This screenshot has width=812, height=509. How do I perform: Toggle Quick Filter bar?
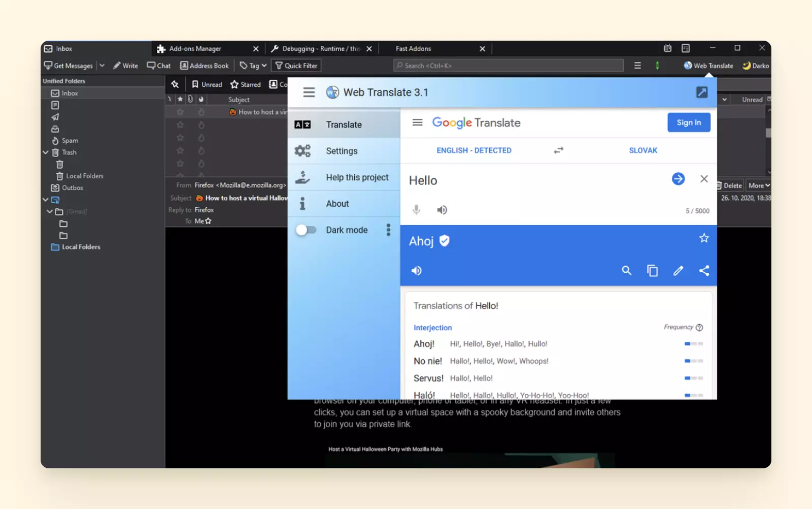tap(296, 66)
